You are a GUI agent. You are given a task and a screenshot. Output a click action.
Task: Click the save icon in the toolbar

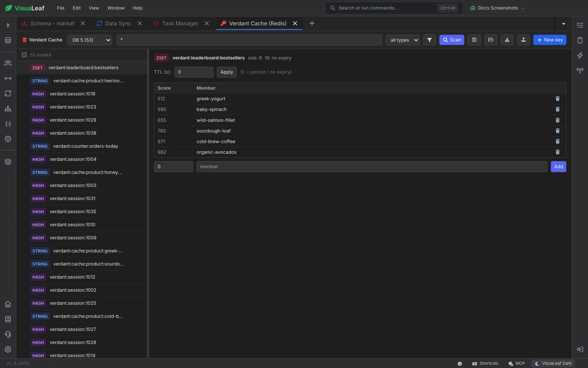tap(474, 40)
